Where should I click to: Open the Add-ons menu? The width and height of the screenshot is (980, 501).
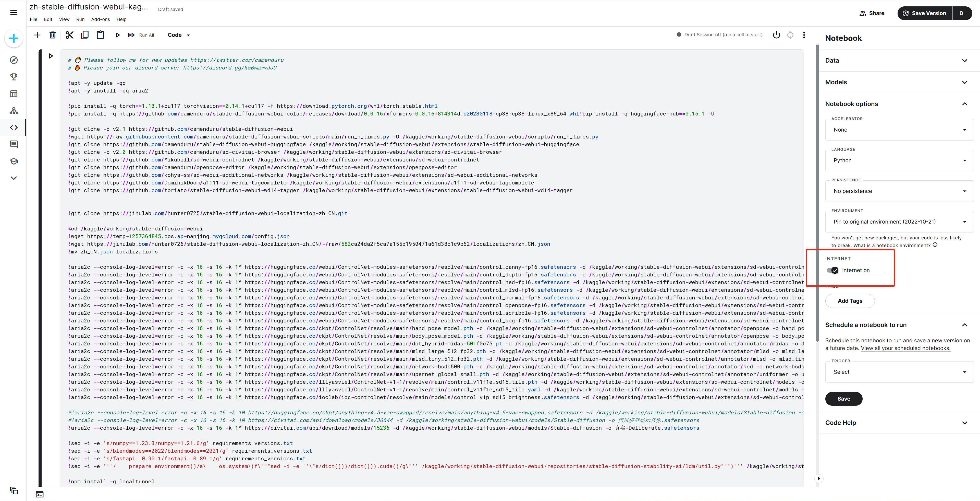pos(101,19)
